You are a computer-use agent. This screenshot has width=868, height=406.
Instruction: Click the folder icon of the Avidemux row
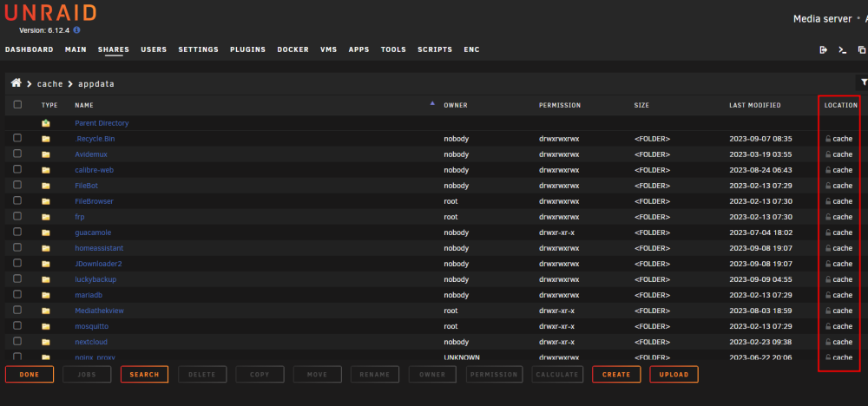[x=45, y=154]
